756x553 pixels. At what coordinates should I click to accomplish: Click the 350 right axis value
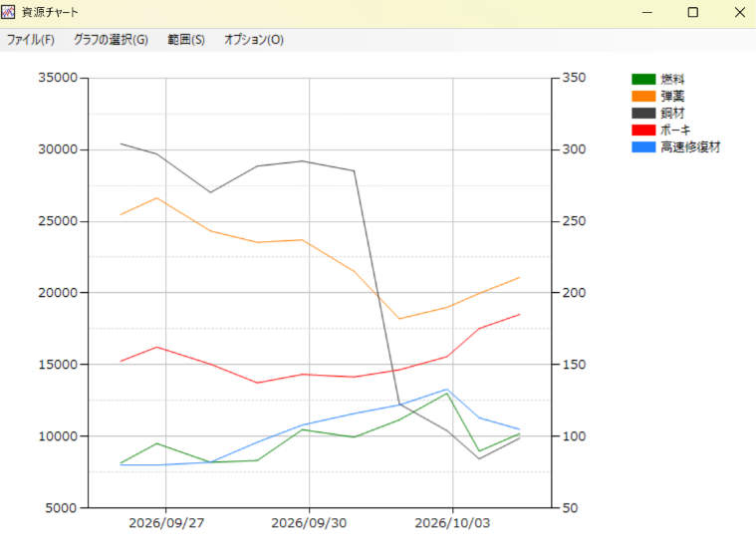[x=575, y=78]
